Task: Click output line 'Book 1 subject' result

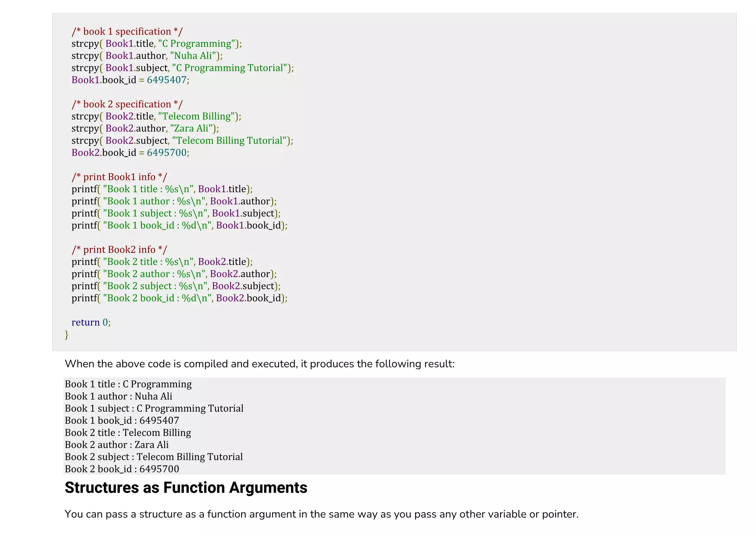Action: (x=154, y=409)
